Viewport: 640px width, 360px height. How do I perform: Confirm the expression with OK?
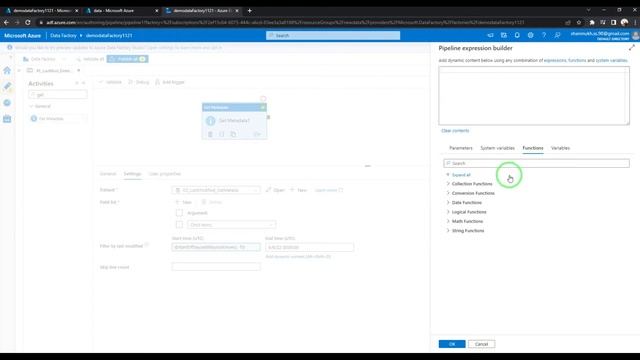pyautogui.click(x=452, y=344)
